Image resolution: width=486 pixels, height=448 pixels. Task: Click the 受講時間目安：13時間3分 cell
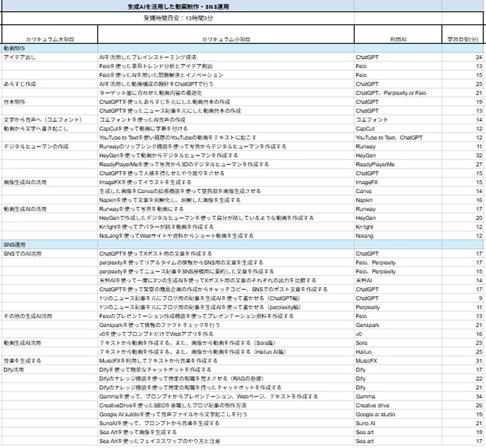coord(178,18)
